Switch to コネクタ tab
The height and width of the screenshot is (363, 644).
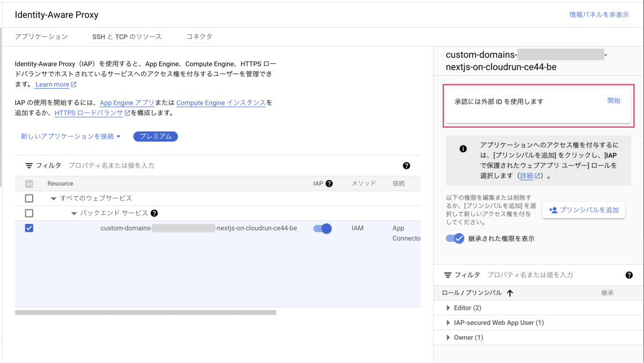click(199, 37)
